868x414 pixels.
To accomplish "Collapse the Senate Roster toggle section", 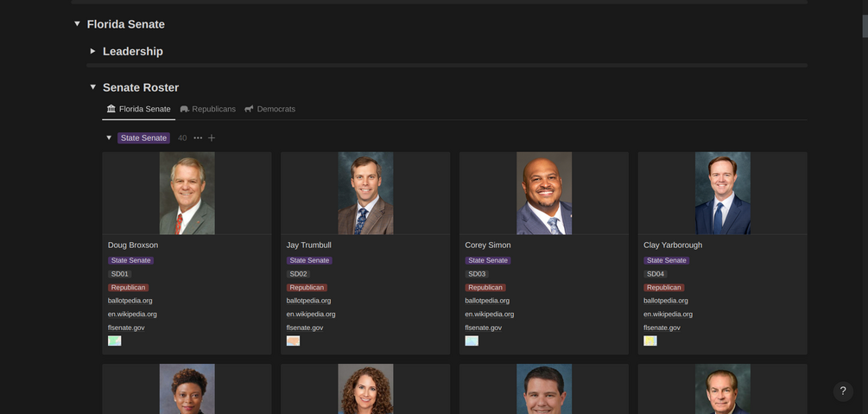I will (93, 87).
